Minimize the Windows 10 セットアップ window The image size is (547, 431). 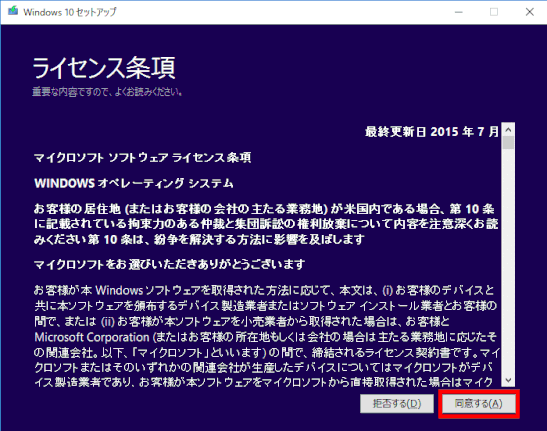[x=459, y=12]
